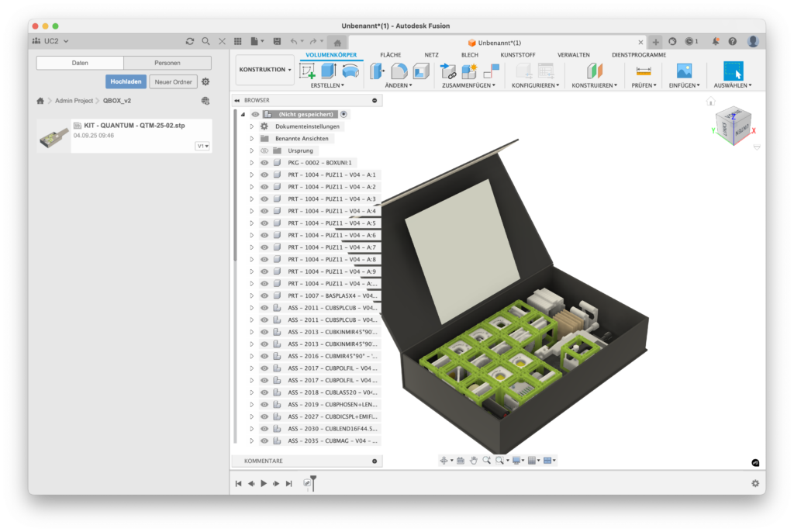Screen dimensions: 794x532
Task: Click the refresh icon in data panel
Action: point(190,41)
